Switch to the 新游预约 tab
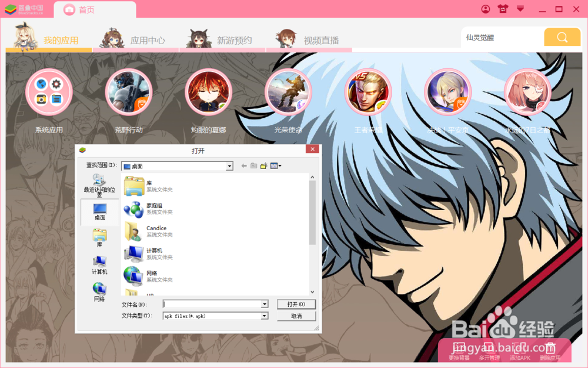Viewport: 588px width, 368px height. 222,39
